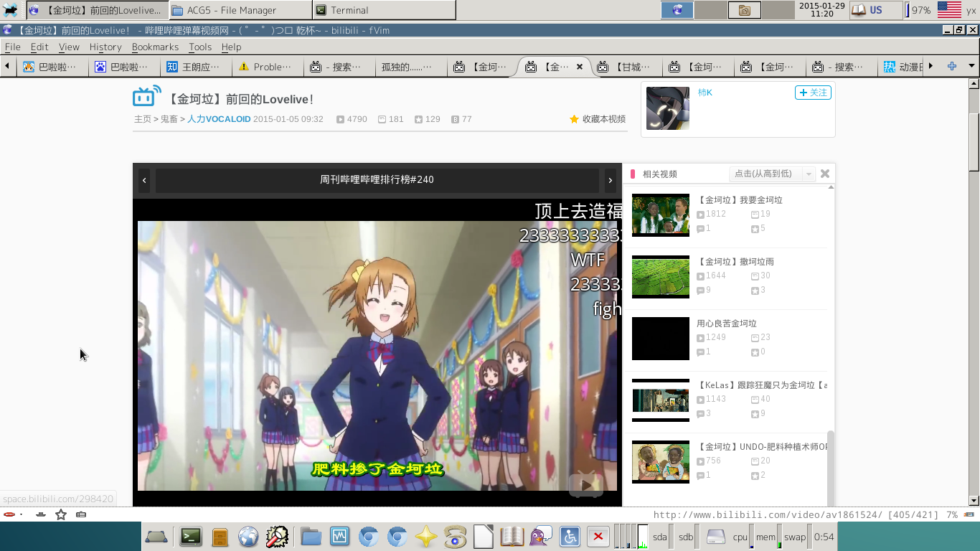The width and height of the screenshot is (980, 551).
Task: Go to 主页 breadcrumb link
Action: 142,119
